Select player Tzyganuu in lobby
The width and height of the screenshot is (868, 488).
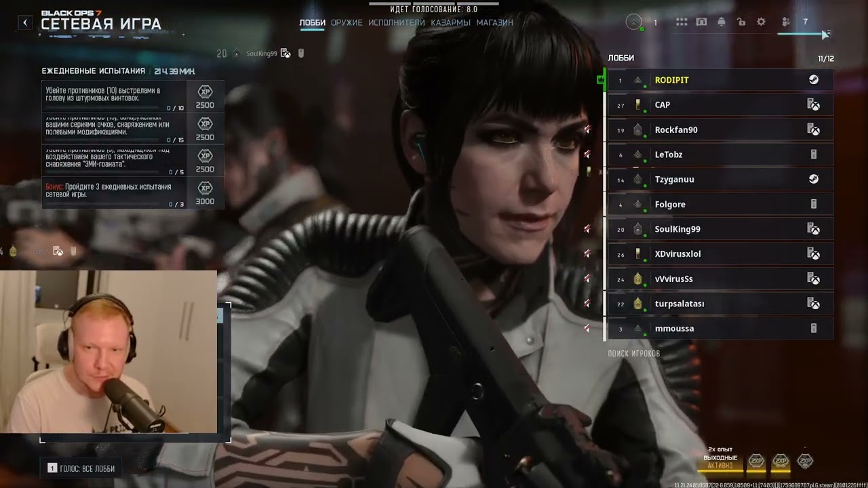tap(721, 179)
